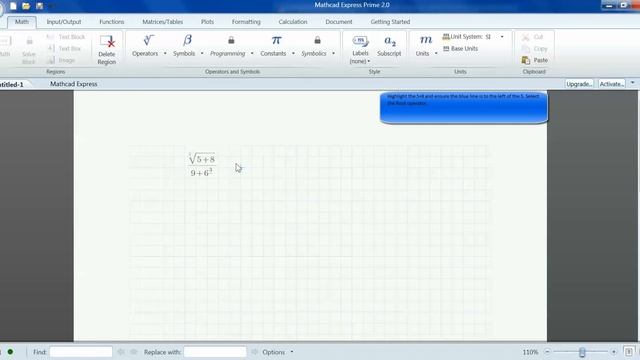Image resolution: width=640 pixels, height=360 pixels.
Task: Open the find Options dropdown
Action: click(278, 352)
